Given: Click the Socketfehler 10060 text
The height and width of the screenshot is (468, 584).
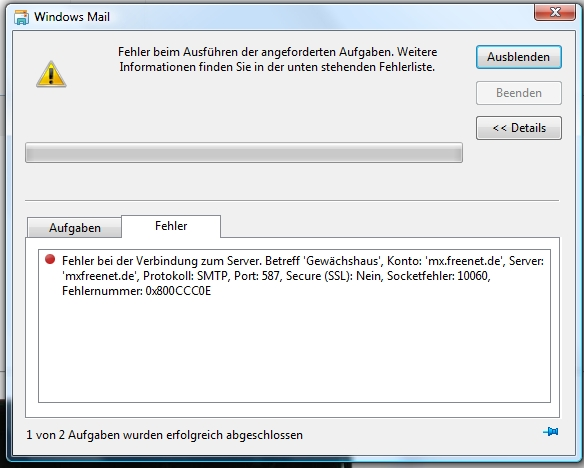Looking at the screenshot, I should [438, 276].
